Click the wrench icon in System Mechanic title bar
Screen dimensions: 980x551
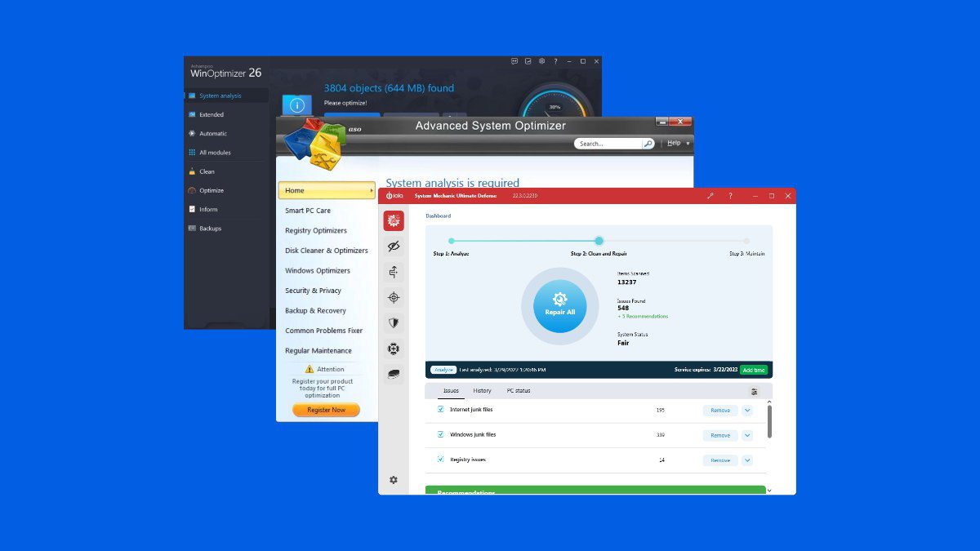(x=710, y=196)
